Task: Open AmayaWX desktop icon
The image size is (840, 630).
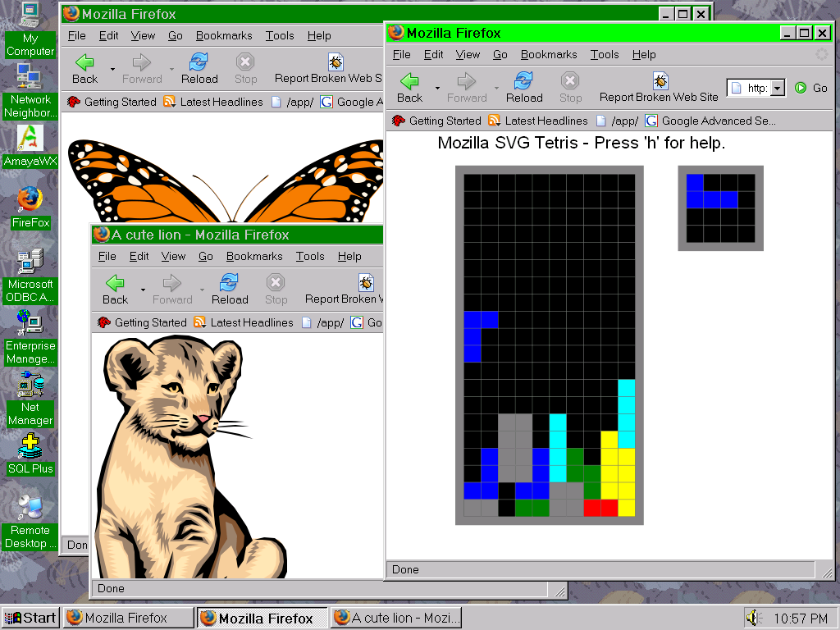Action: click(x=30, y=137)
